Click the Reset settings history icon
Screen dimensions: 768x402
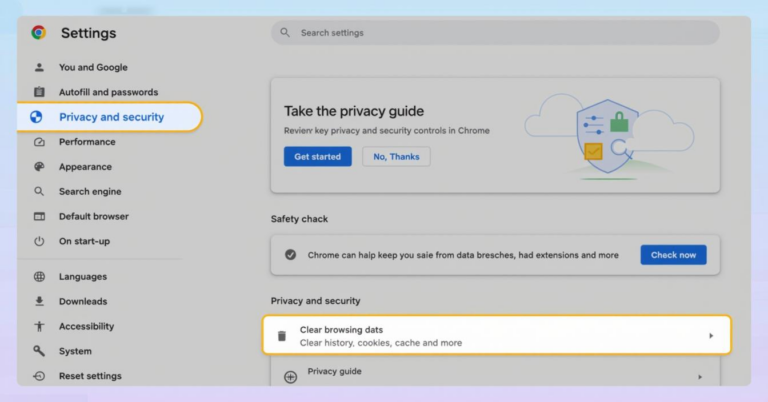[39, 376]
